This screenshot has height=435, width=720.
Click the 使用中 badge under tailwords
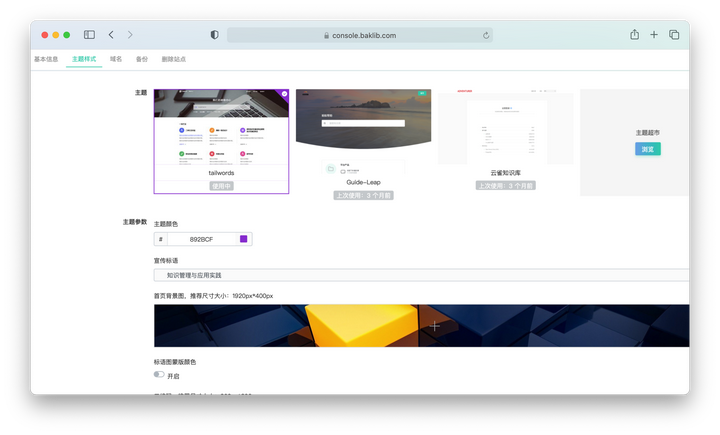tap(221, 186)
